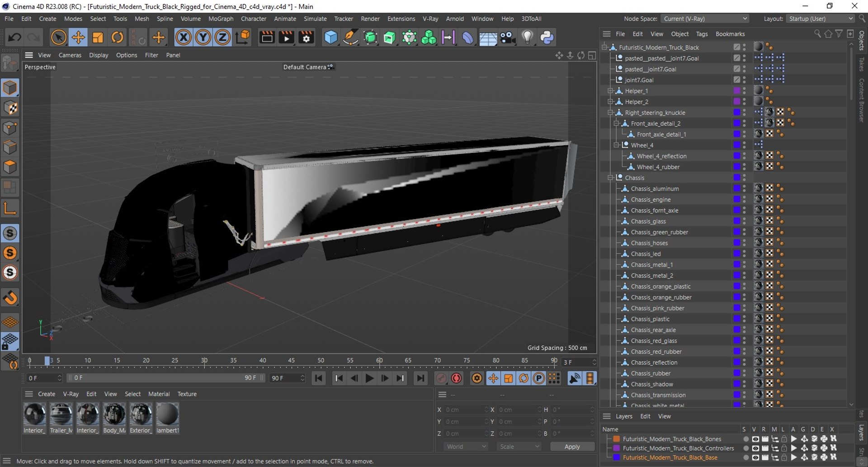Screen dimensions: 868x467
Task: Select the Live Selection tool
Action: (x=58, y=38)
